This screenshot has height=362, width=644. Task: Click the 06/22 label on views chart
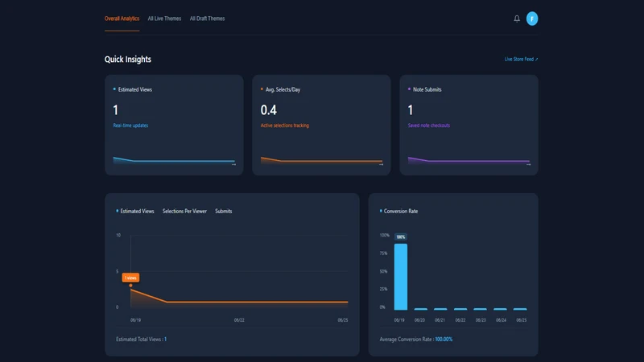click(239, 320)
